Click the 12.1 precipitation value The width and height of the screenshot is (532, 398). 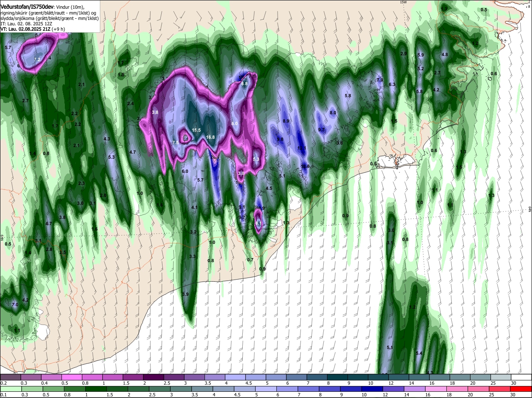pyautogui.click(x=302, y=148)
